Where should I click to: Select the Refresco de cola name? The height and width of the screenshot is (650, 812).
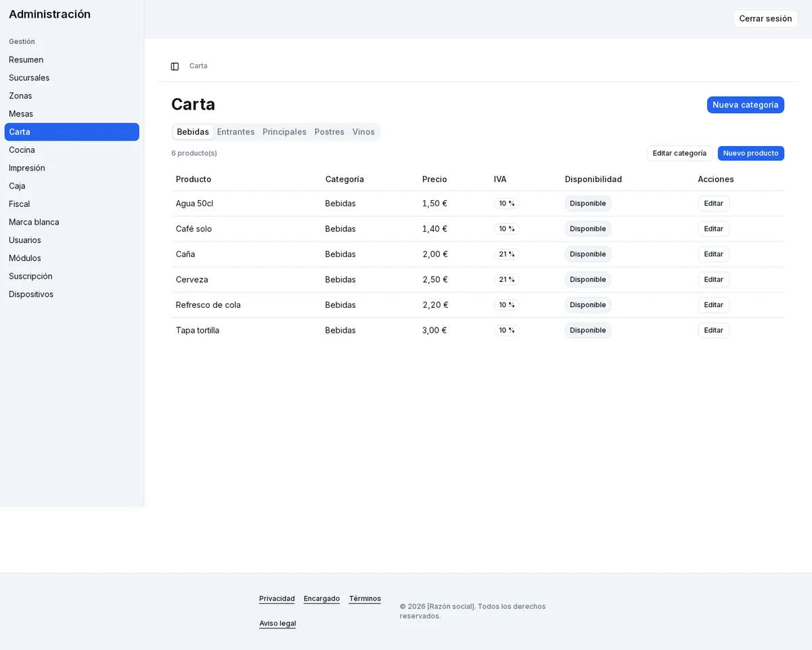point(208,305)
